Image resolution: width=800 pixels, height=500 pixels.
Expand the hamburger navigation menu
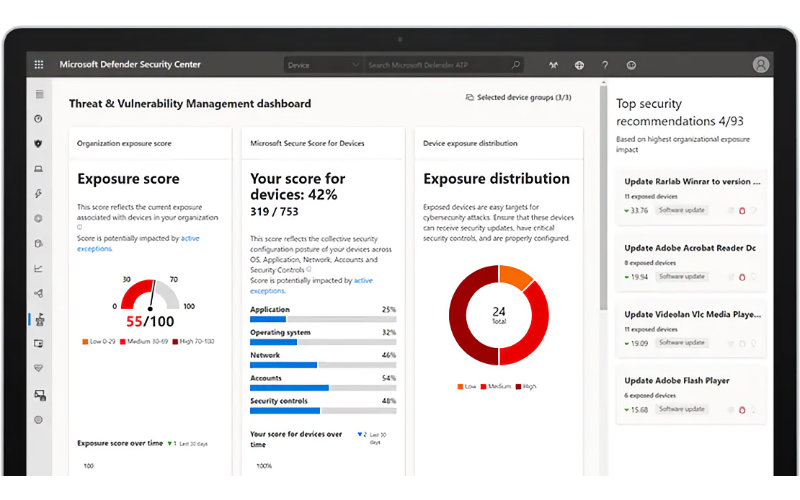39,94
